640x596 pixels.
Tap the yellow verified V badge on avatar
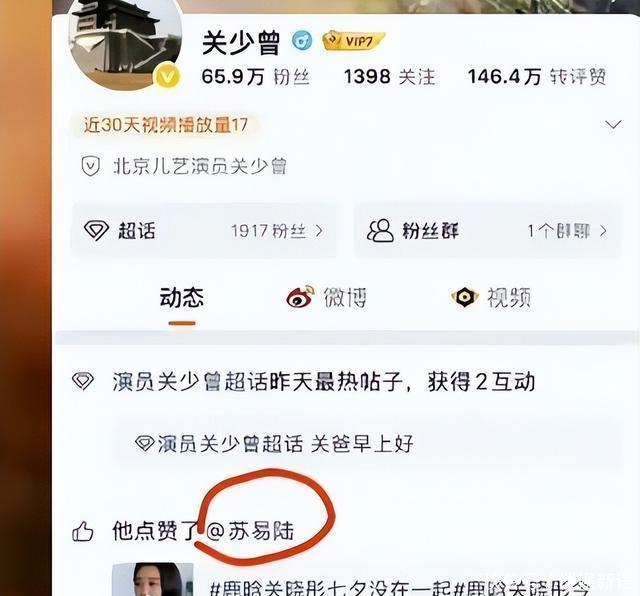pyautogui.click(x=167, y=75)
